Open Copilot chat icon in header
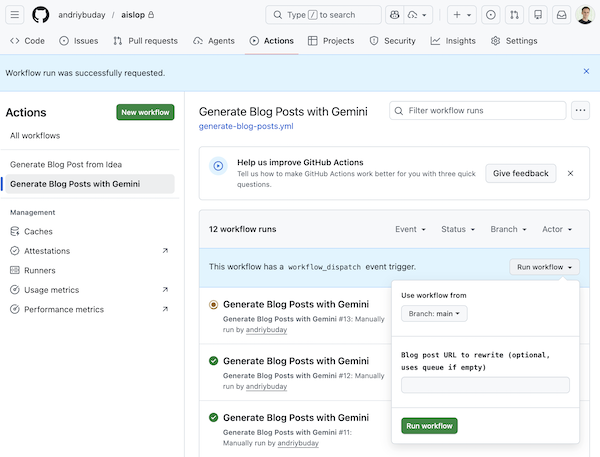 pyautogui.click(x=395, y=15)
